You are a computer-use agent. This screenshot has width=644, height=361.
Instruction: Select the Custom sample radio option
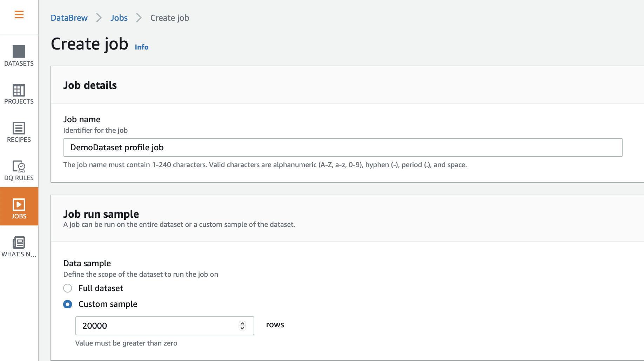(x=68, y=304)
